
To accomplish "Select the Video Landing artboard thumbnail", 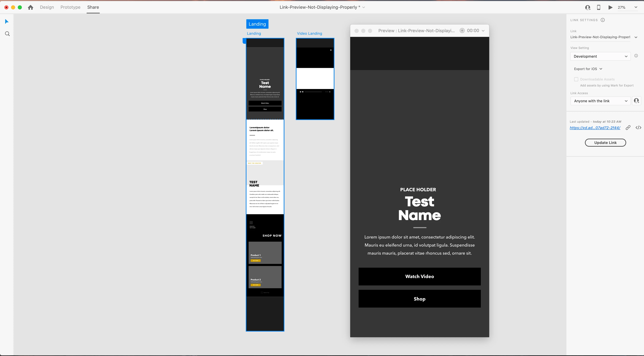I will point(315,79).
